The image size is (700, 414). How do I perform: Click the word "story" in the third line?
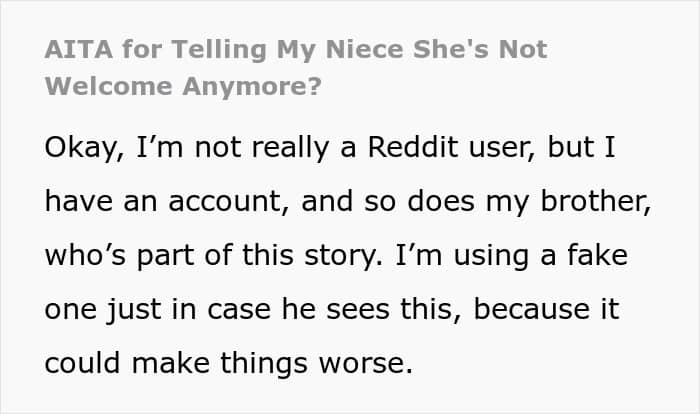[x=343, y=256]
